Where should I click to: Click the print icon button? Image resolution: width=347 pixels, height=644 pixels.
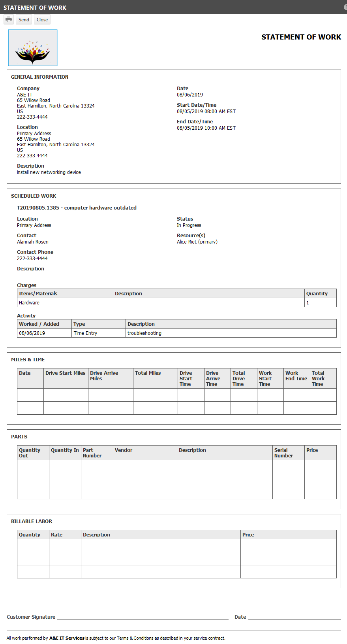click(9, 20)
